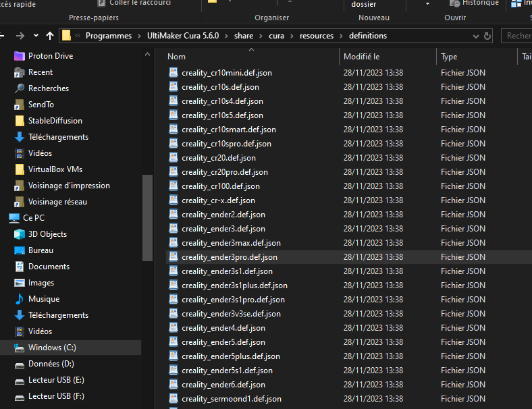Open Voisinage d'impression shortcut
Viewport: 532px width, 409px height.
tap(69, 186)
